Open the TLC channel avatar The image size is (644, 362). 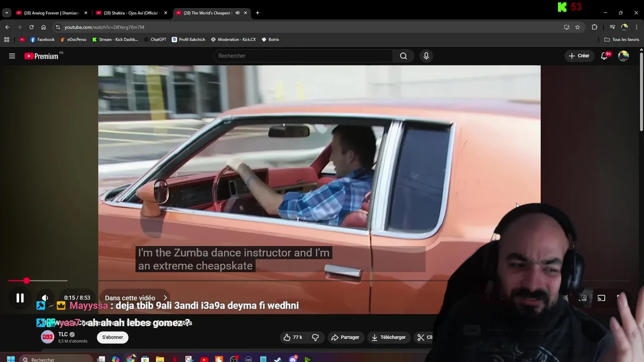pos(47,337)
